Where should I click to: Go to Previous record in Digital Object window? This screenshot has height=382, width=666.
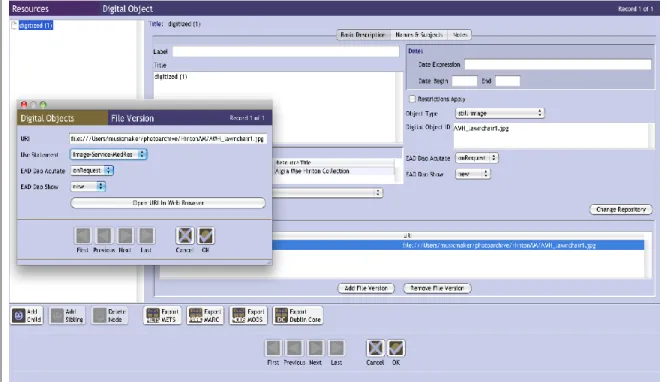(x=294, y=348)
